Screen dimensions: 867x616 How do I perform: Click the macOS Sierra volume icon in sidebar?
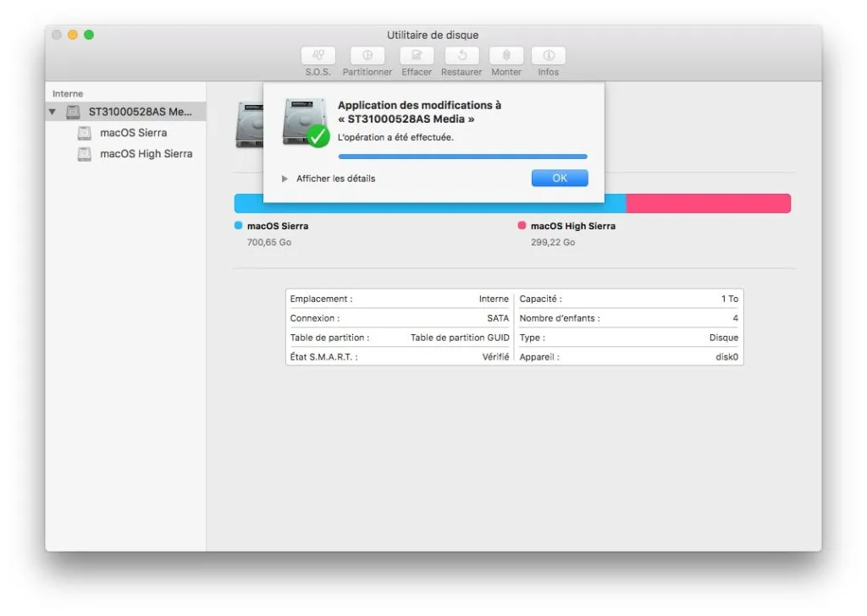[84, 133]
